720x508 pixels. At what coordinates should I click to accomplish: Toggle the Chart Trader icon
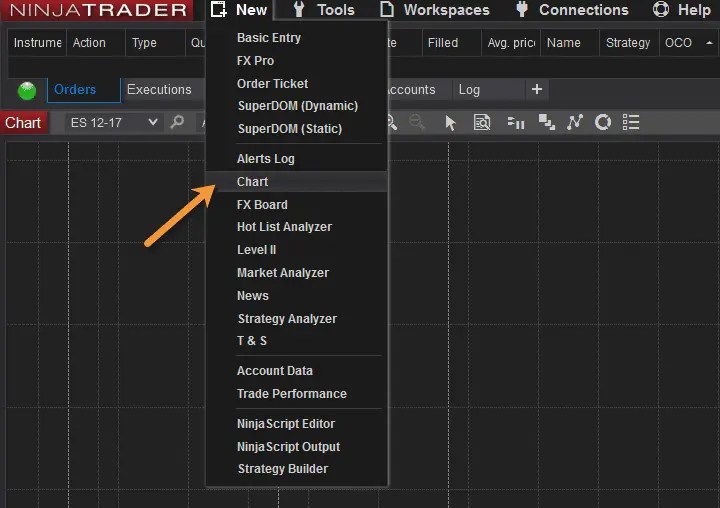516,123
